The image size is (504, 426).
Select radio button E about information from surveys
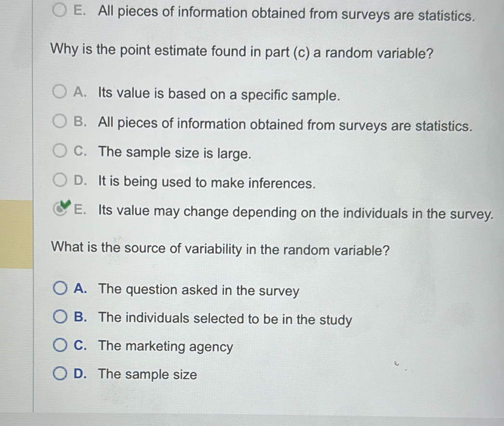(x=59, y=10)
